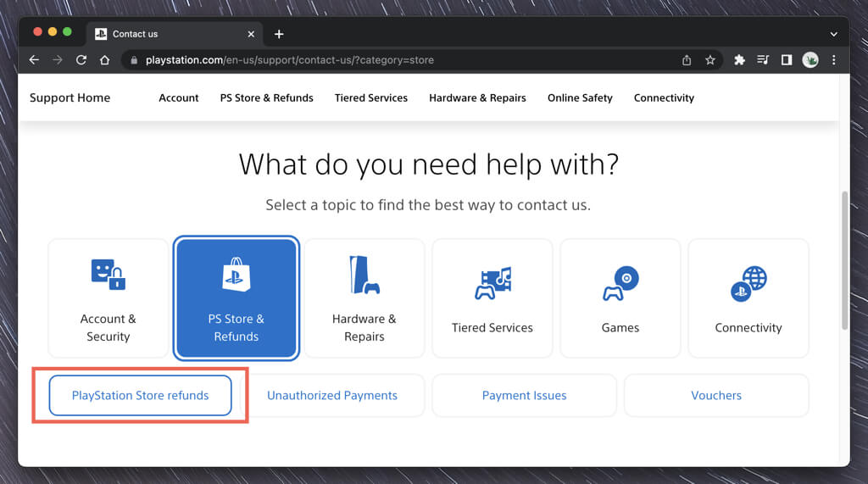Go to the browser home page
Viewport: 868px width, 484px height.
point(105,60)
